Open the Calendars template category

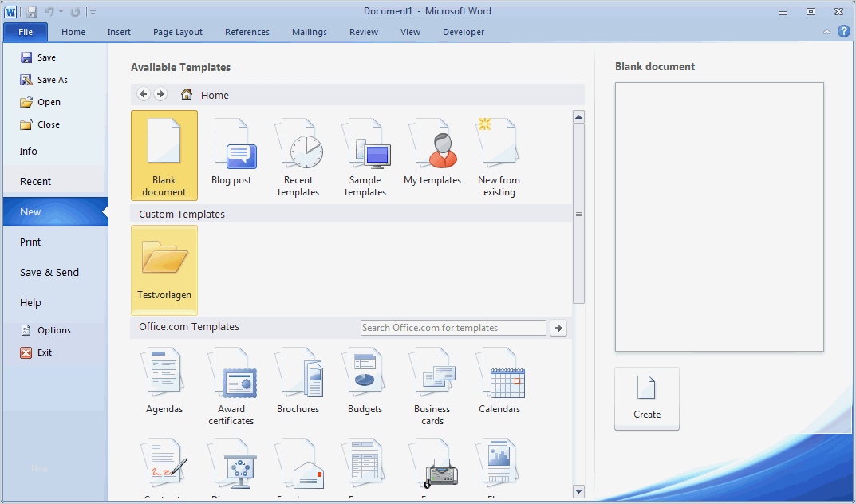(499, 382)
